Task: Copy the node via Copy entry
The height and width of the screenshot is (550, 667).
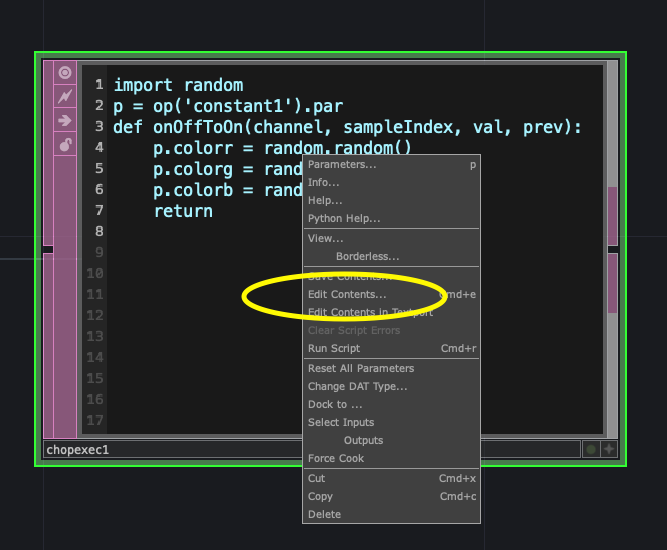Action: point(391,496)
